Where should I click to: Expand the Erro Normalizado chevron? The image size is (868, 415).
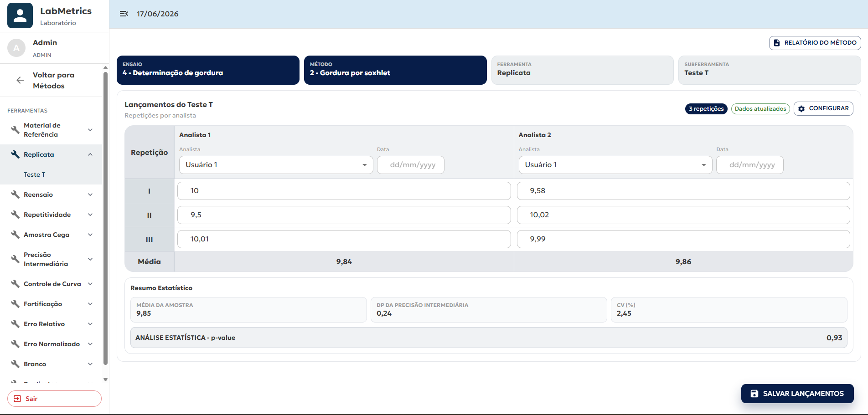click(90, 344)
